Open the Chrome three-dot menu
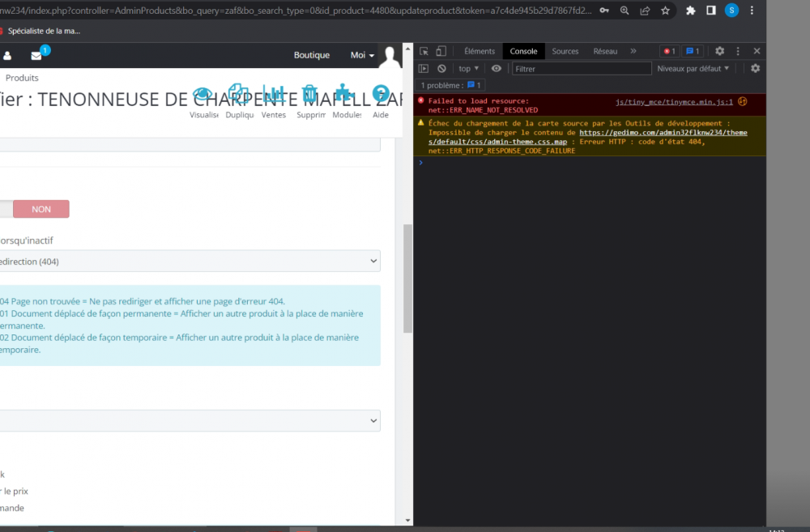Screen dimensions: 810x532 coord(752,11)
